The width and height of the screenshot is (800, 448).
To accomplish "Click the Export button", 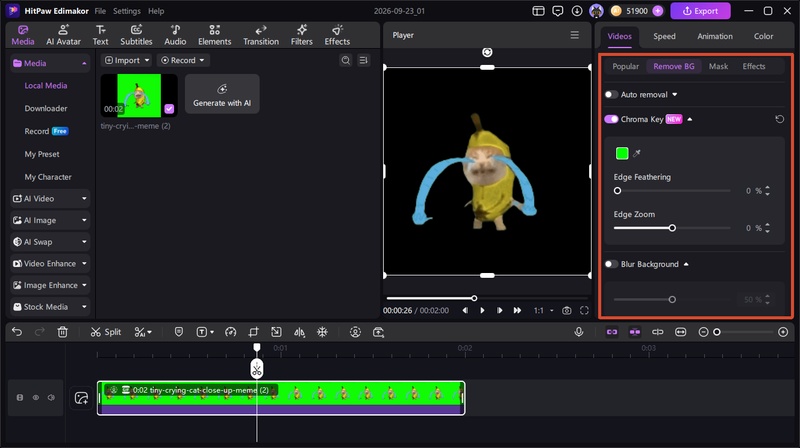I will point(700,11).
